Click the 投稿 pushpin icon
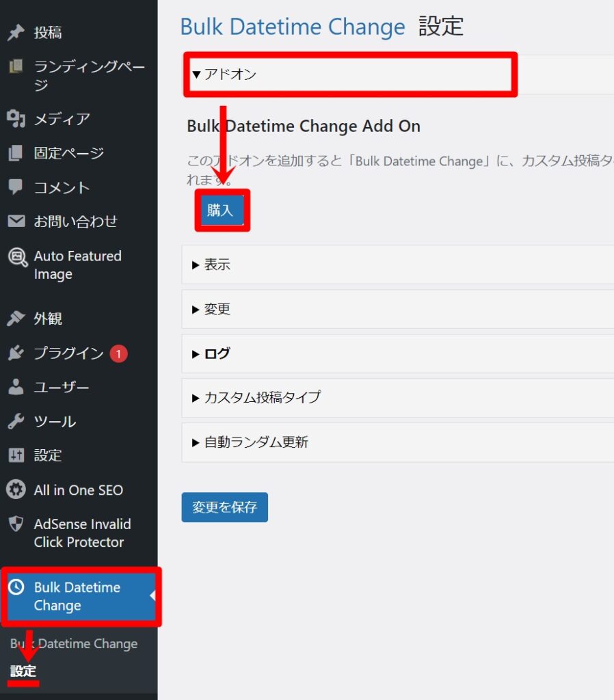This screenshot has width=614, height=700. (14, 31)
